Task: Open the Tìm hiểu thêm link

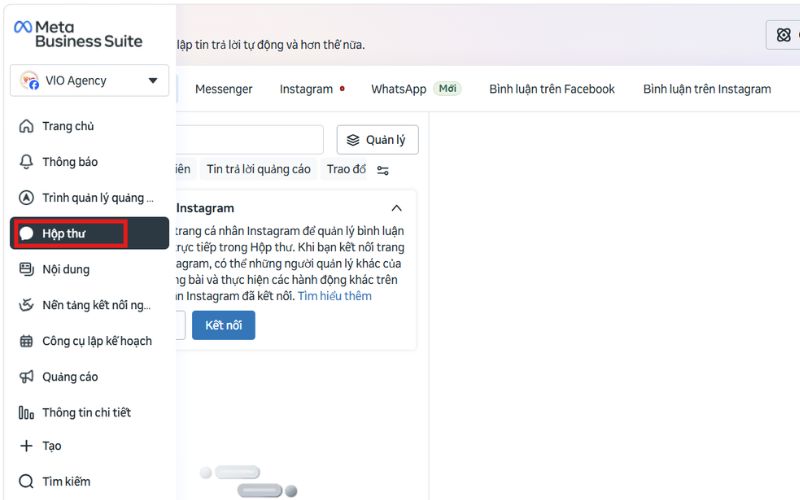Action: pos(335,296)
